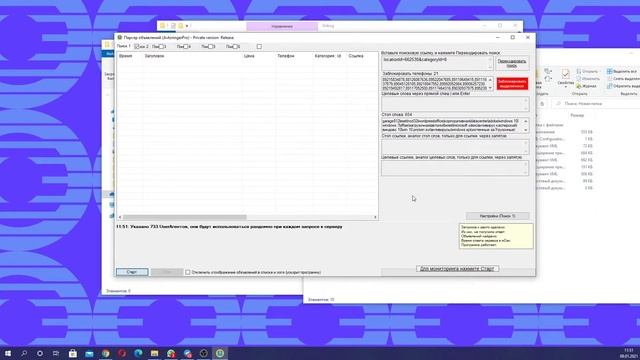The image size is (640, 360).
Task: Click the target words text box
Action: 455,104
